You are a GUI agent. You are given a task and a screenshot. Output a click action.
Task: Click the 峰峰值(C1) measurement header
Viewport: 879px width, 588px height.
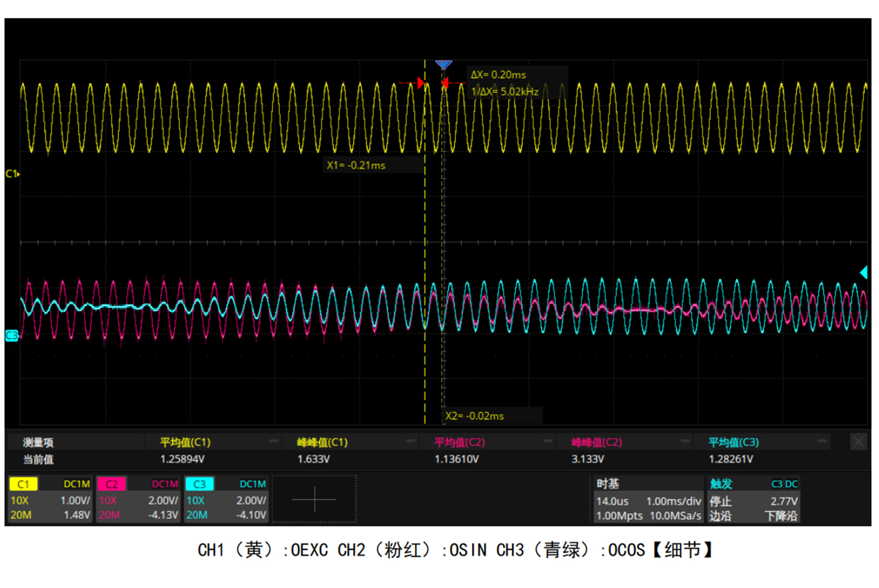pyautogui.click(x=322, y=442)
